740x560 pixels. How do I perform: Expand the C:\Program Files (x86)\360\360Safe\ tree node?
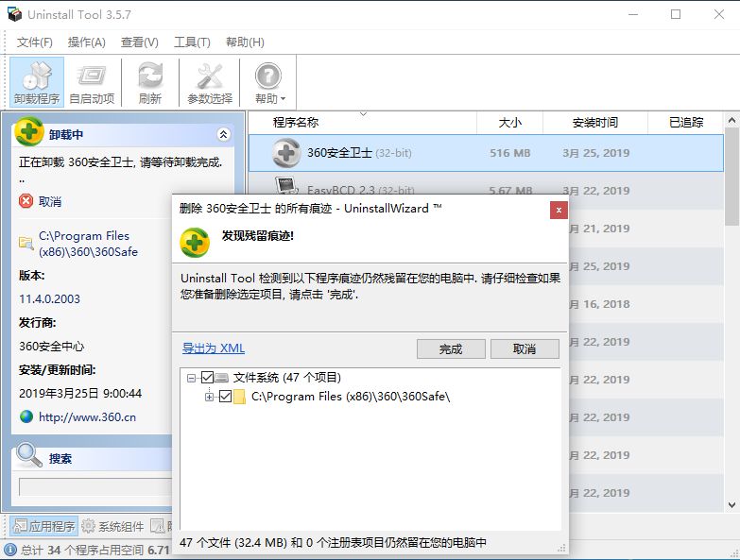209,397
